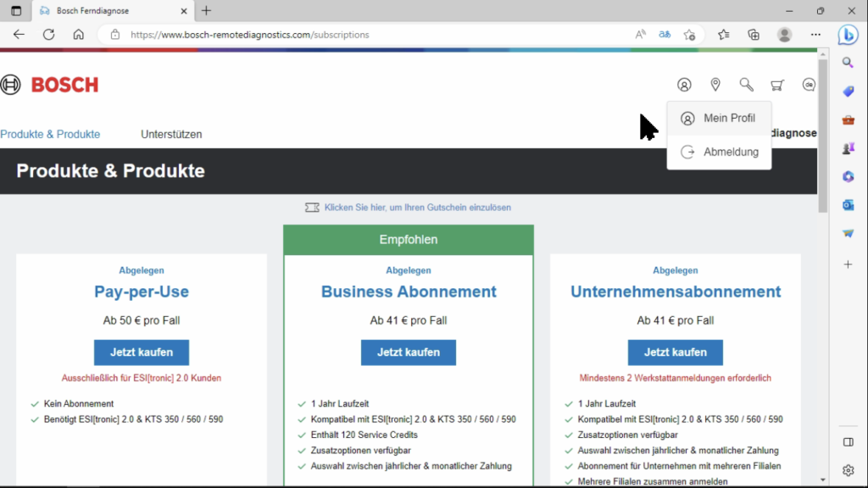Click the Abgelegen label above Pay-per-Use
The image size is (868, 488).
[142, 270]
